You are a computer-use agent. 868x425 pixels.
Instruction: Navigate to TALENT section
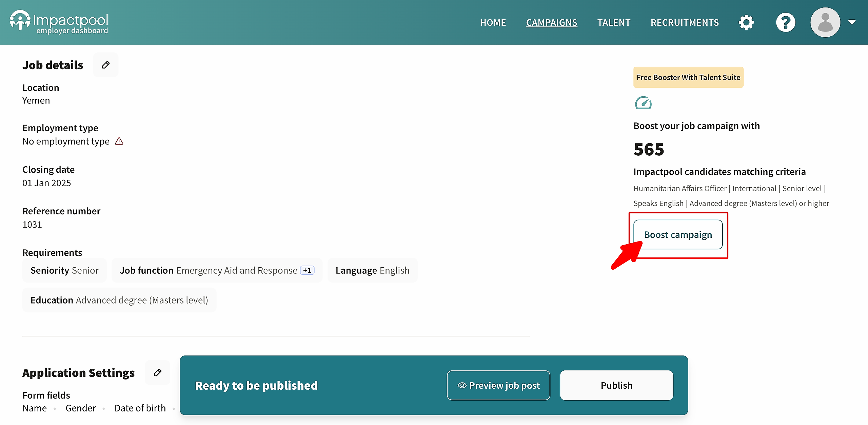pos(614,22)
